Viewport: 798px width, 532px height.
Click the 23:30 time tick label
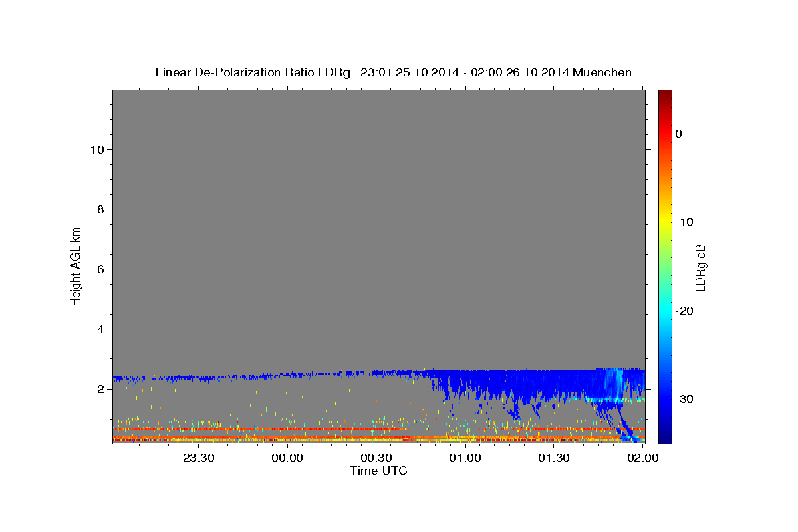pyautogui.click(x=198, y=458)
